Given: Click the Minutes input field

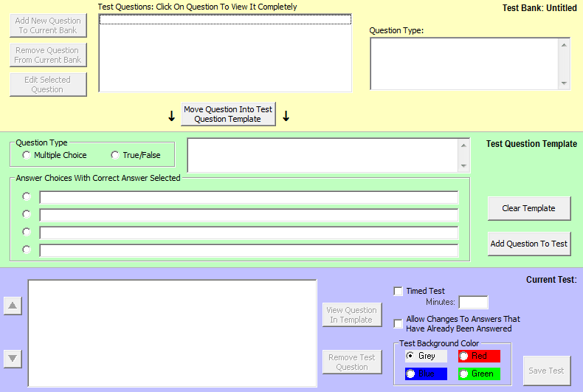Looking at the screenshot, I should (473, 303).
